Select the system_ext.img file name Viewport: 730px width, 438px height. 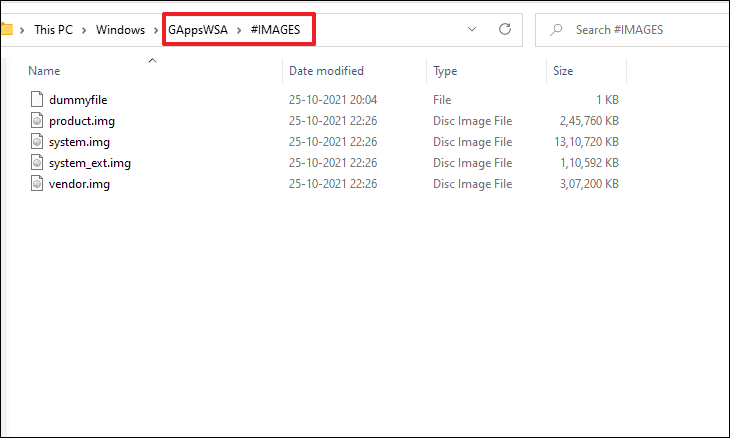coord(90,163)
